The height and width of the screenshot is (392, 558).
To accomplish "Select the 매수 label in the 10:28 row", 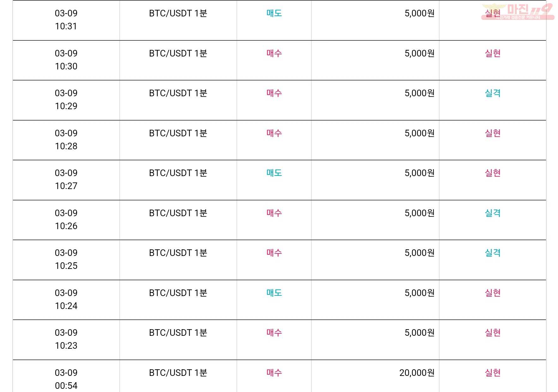I will tap(274, 133).
